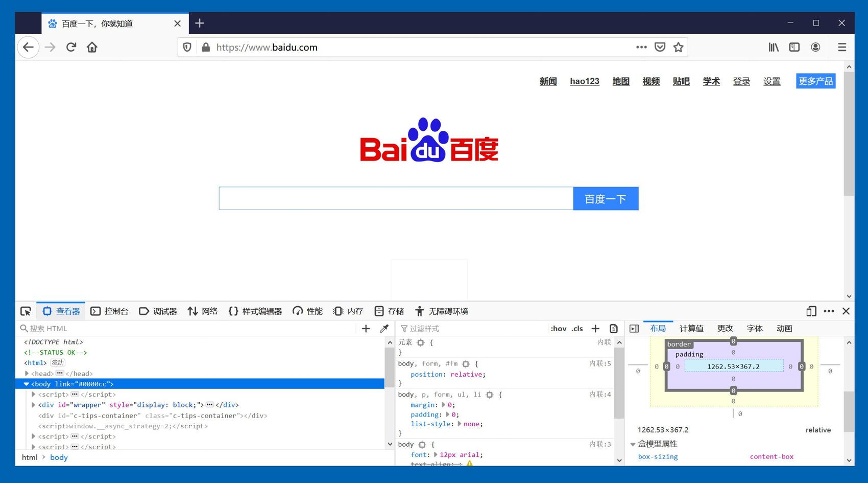
Task: Toggle the .cls class panel
Action: (x=577, y=329)
